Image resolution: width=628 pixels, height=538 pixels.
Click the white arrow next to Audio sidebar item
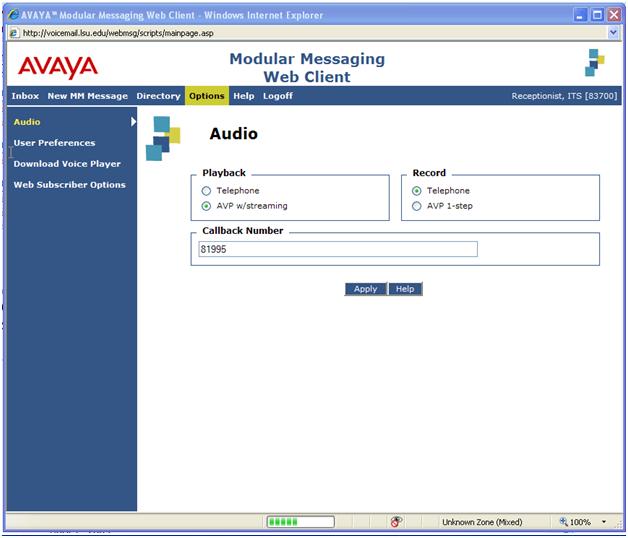[133, 122]
